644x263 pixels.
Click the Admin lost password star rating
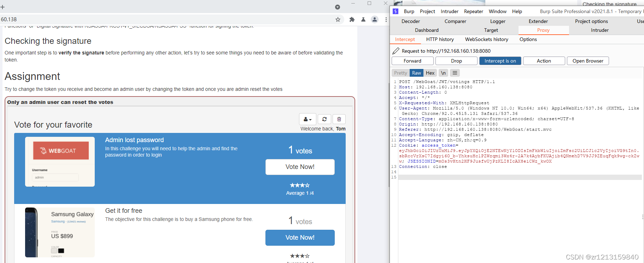(x=300, y=185)
